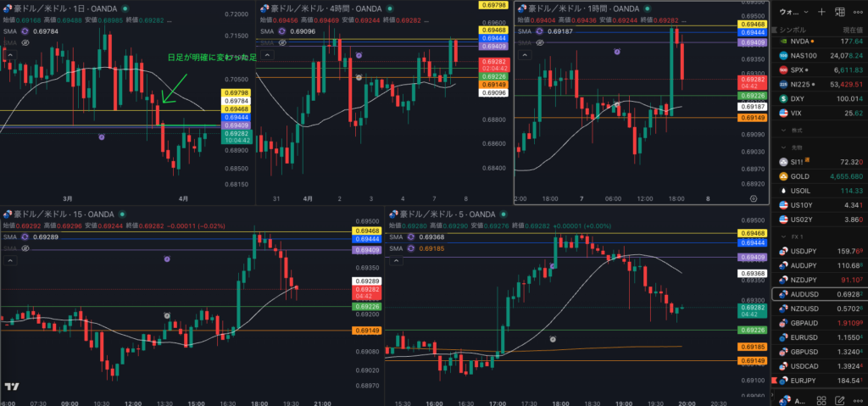Click the AUDUSD flag icon in the bottom panel

pos(784,400)
